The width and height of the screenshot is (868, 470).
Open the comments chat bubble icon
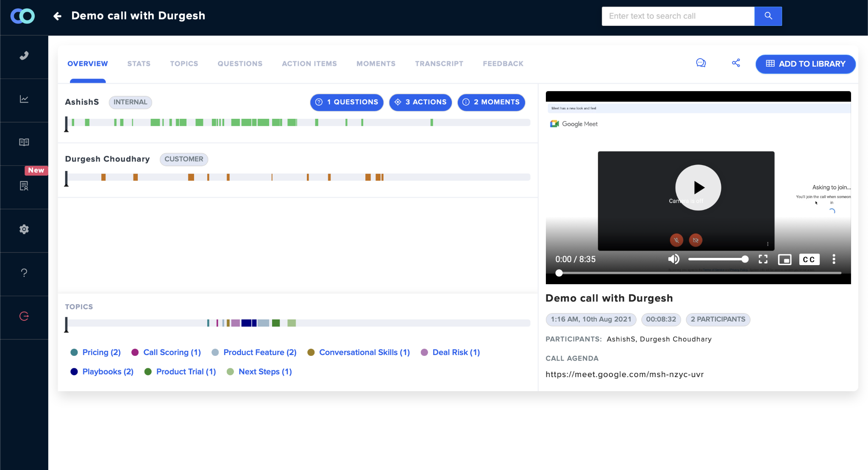click(x=701, y=63)
